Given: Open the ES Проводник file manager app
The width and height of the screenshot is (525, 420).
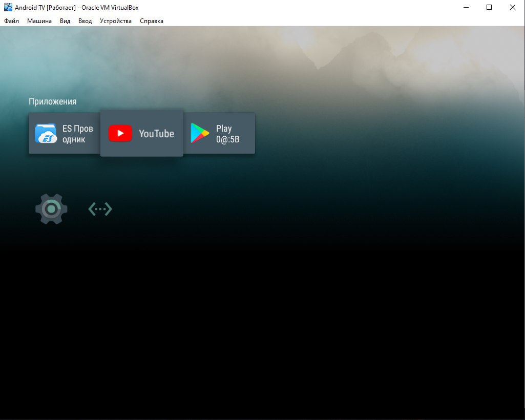Looking at the screenshot, I should point(65,133).
